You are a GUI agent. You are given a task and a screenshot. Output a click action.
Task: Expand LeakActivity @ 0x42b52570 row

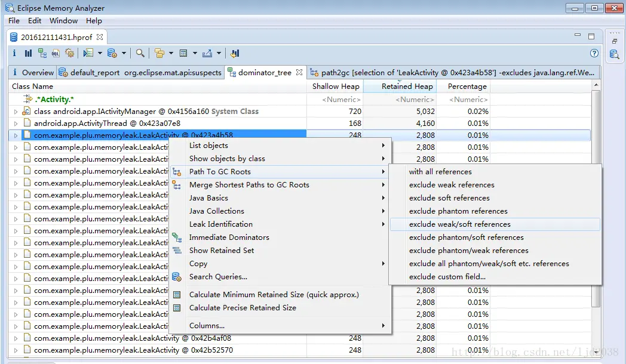16,350
